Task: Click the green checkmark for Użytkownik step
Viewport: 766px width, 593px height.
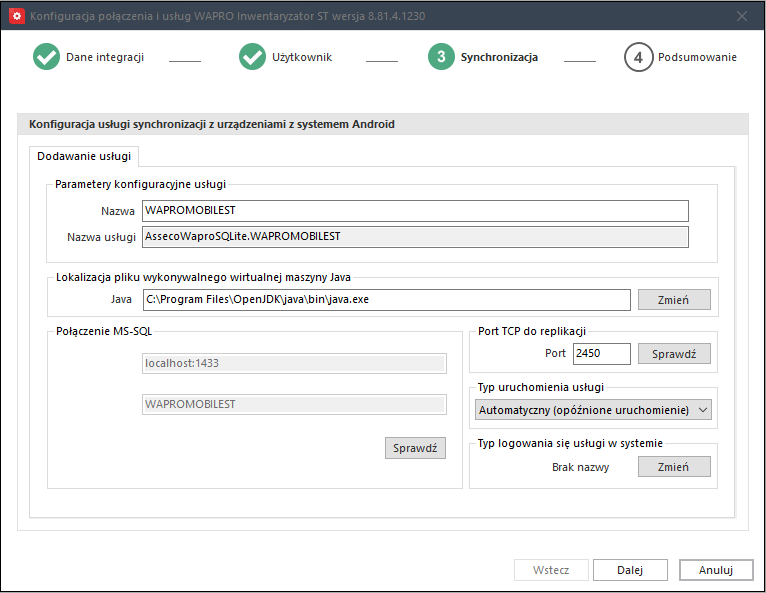Action: (253, 57)
